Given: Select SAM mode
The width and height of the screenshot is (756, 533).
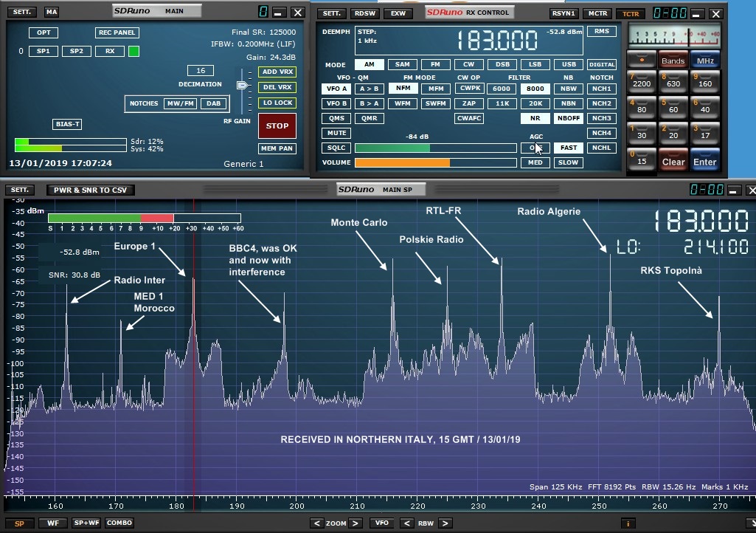Looking at the screenshot, I should click(x=403, y=64).
